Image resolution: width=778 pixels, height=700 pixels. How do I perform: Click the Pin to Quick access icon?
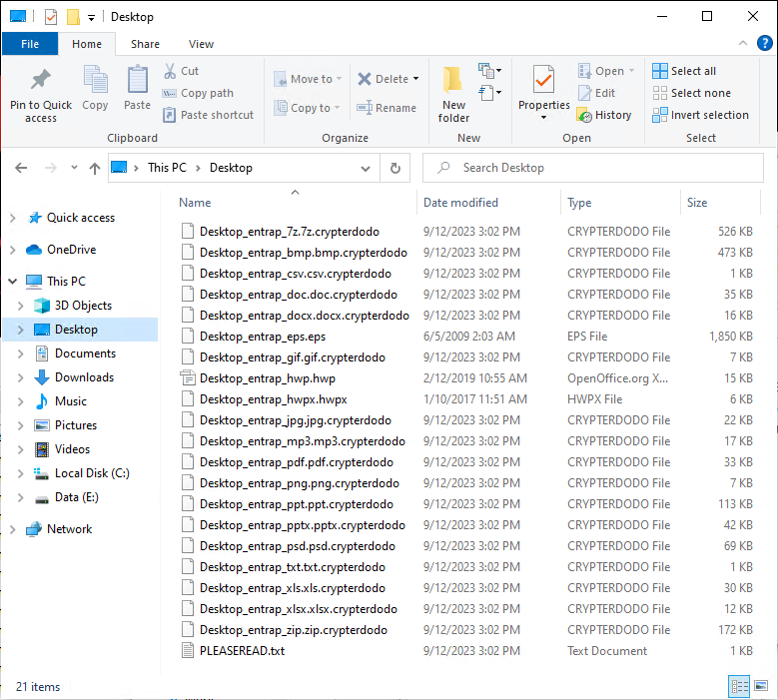tap(41, 79)
